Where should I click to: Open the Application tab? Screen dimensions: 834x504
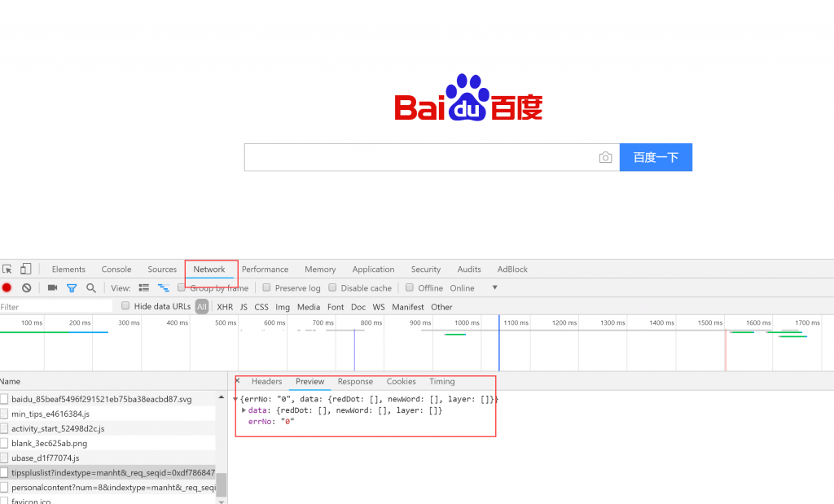coord(373,269)
